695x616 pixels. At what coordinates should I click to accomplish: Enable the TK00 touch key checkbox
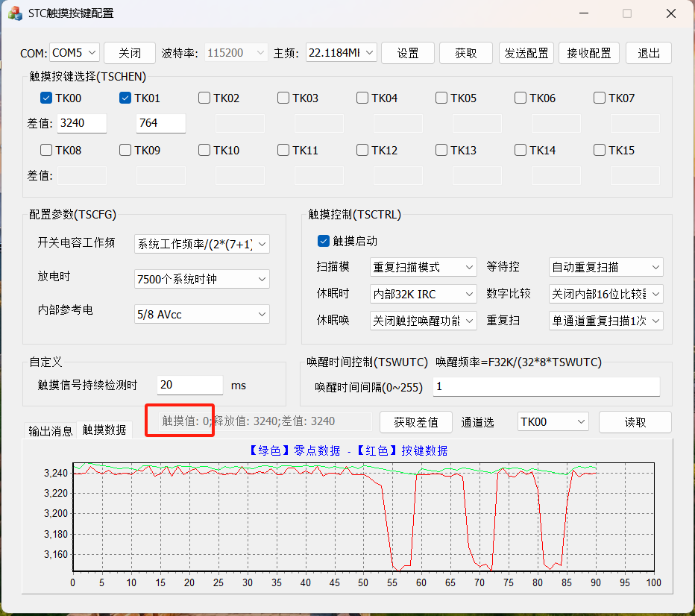(x=46, y=98)
